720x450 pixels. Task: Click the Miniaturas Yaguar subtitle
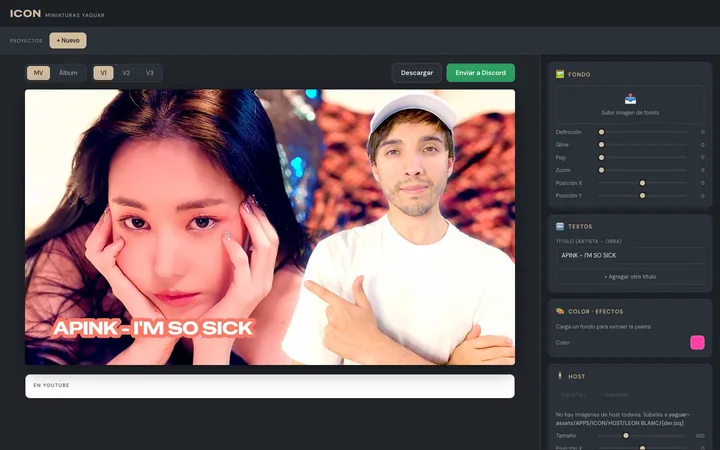(75, 15)
